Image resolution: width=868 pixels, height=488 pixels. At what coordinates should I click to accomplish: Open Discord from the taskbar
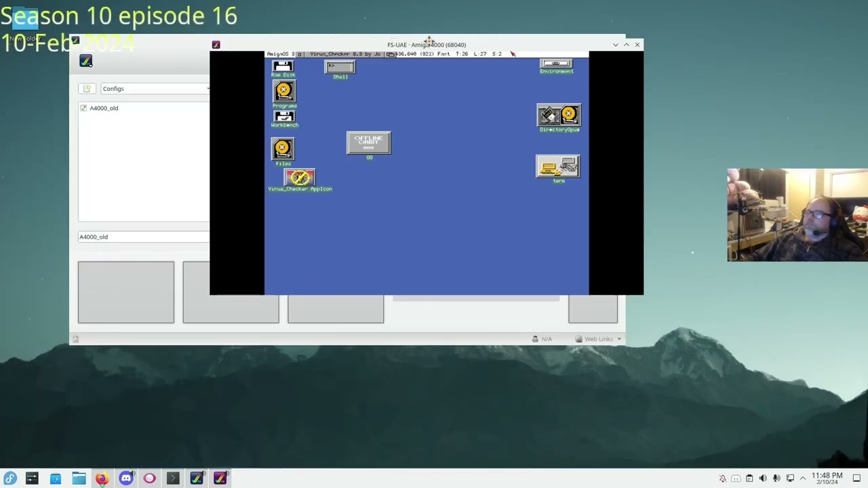point(126,479)
